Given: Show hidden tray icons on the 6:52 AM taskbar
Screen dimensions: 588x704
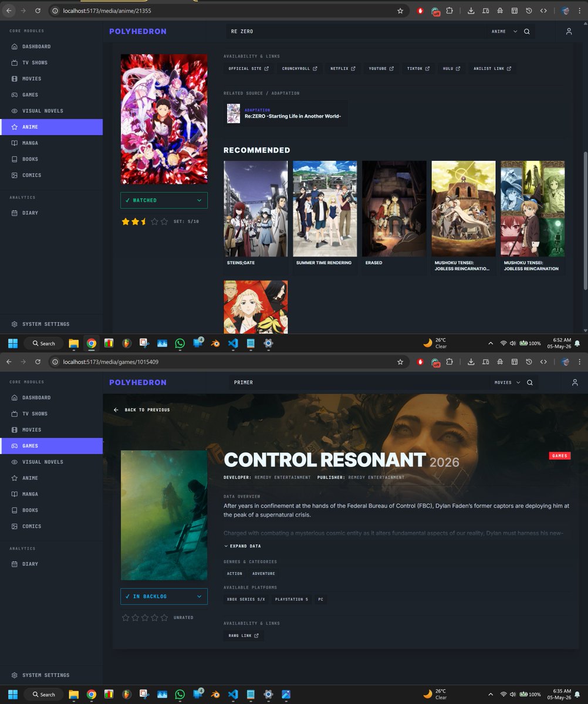Looking at the screenshot, I should tap(491, 343).
